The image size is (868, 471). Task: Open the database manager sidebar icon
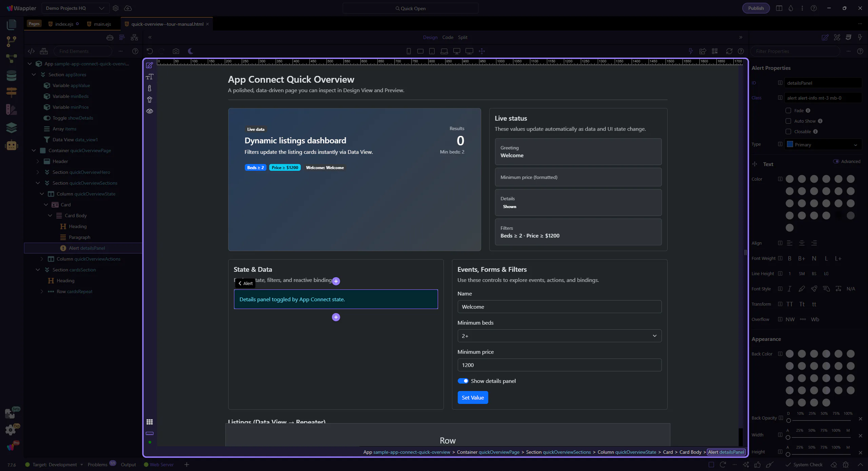coord(12,76)
